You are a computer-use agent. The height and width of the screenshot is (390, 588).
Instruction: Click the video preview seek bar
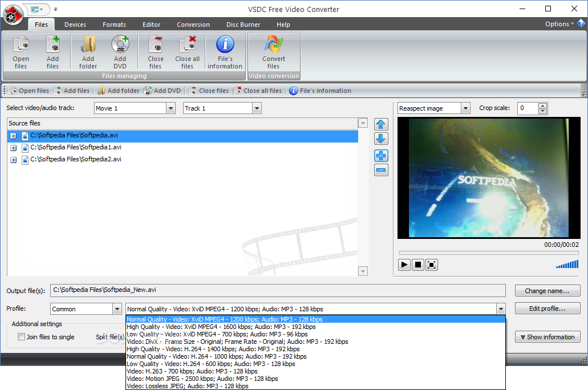(x=489, y=253)
